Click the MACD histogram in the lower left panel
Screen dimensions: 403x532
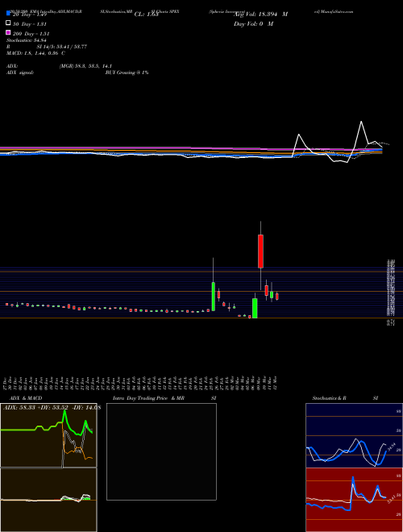pyautogui.click(x=86, y=498)
